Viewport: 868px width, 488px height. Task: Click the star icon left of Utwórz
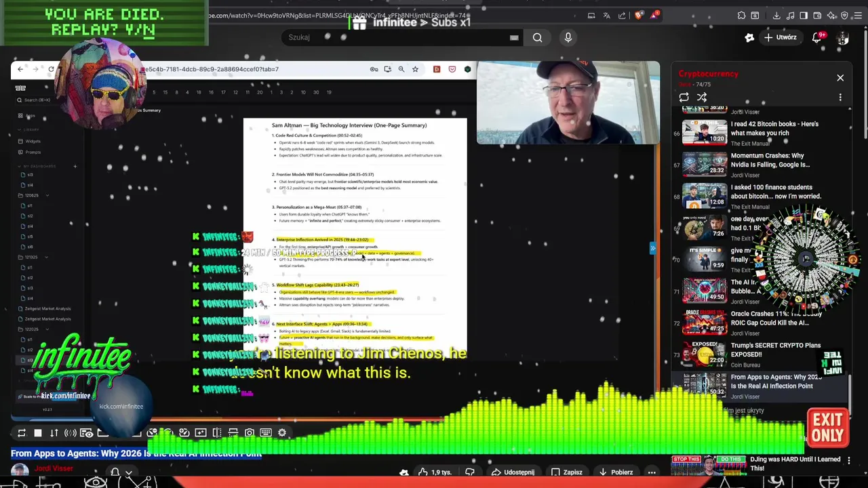click(749, 38)
